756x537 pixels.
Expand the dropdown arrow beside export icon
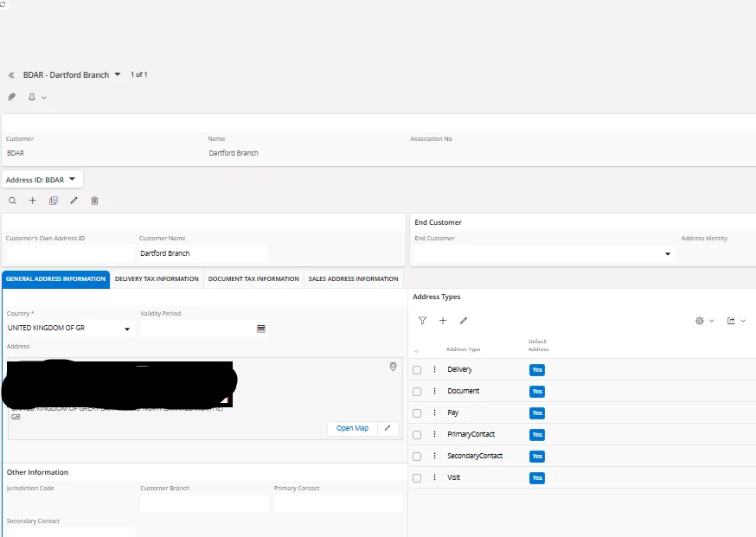coord(743,321)
